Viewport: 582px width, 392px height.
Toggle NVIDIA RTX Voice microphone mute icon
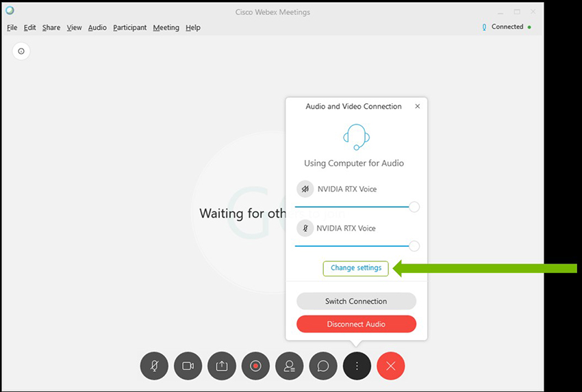coord(305,228)
